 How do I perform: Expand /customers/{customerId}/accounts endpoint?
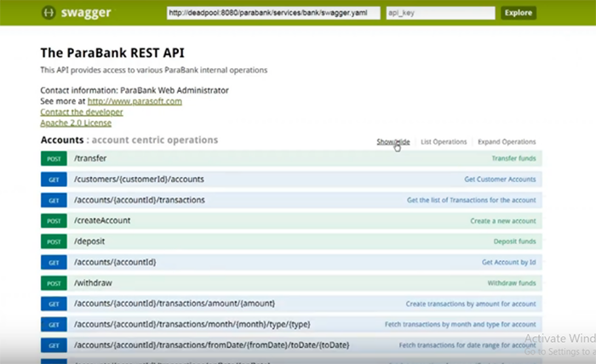tap(139, 179)
